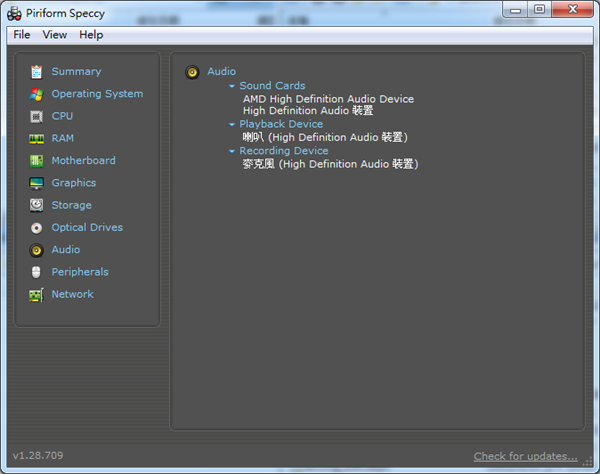Screen dimensions: 600x474
Task: Click the Graphics monitor icon
Action: (36, 183)
